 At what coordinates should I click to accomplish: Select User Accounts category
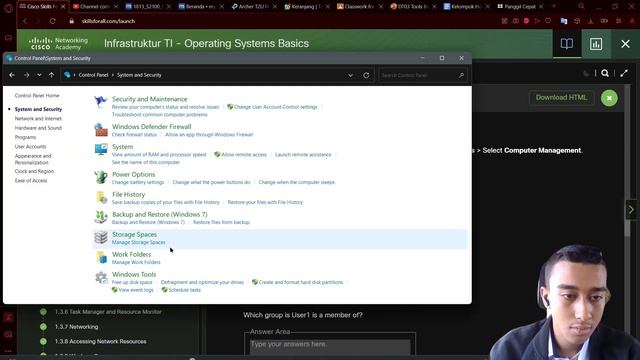tap(31, 147)
